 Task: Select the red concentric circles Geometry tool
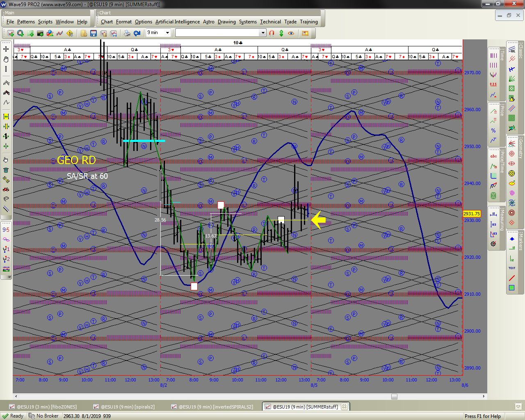click(512, 153)
